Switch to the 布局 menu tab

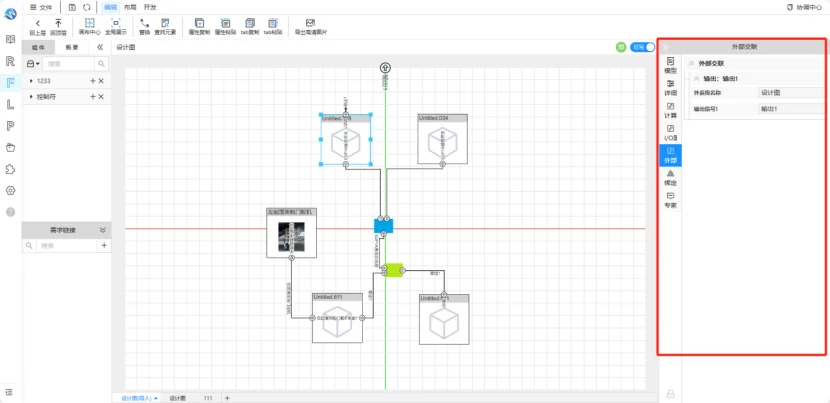(129, 7)
